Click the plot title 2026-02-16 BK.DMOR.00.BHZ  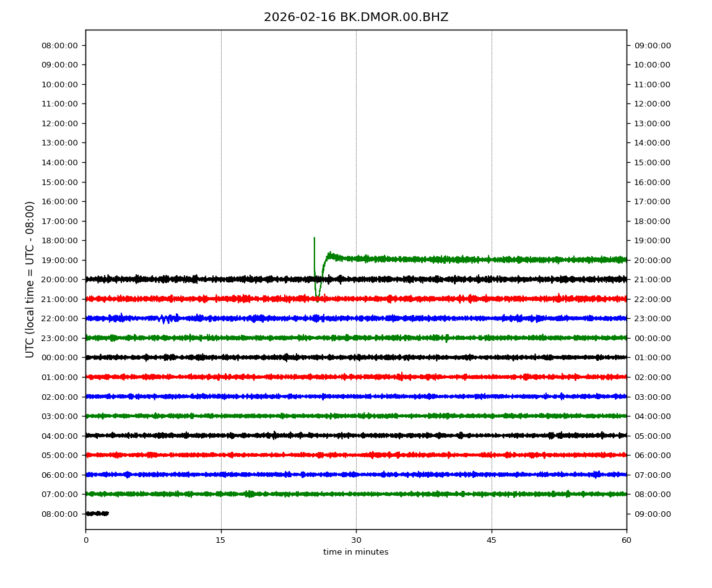click(x=356, y=17)
